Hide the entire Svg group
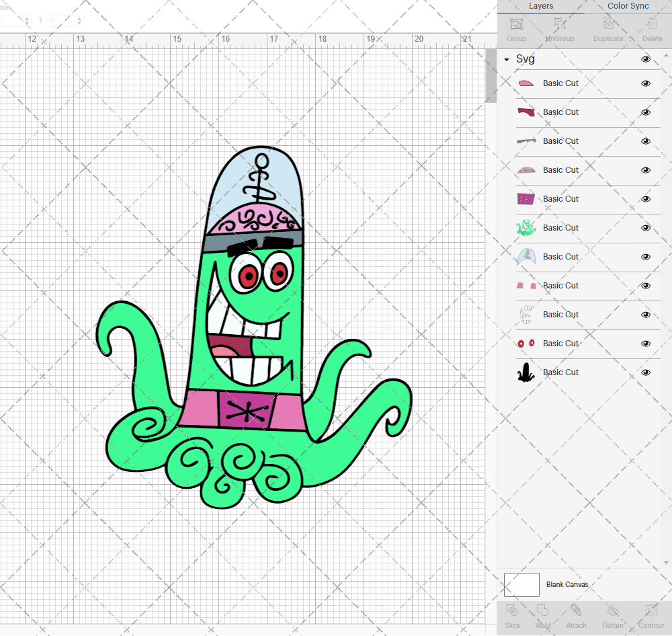 [x=646, y=59]
